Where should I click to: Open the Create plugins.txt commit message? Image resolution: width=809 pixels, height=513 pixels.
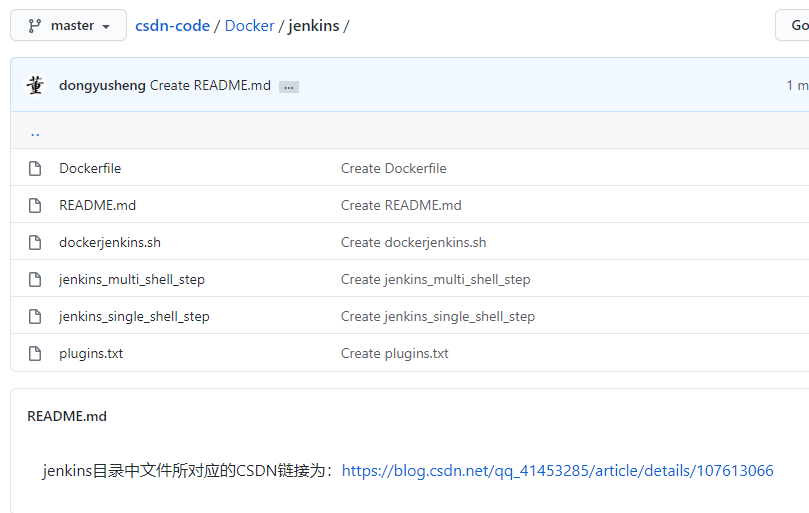pyautogui.click(x=394, y=354)
